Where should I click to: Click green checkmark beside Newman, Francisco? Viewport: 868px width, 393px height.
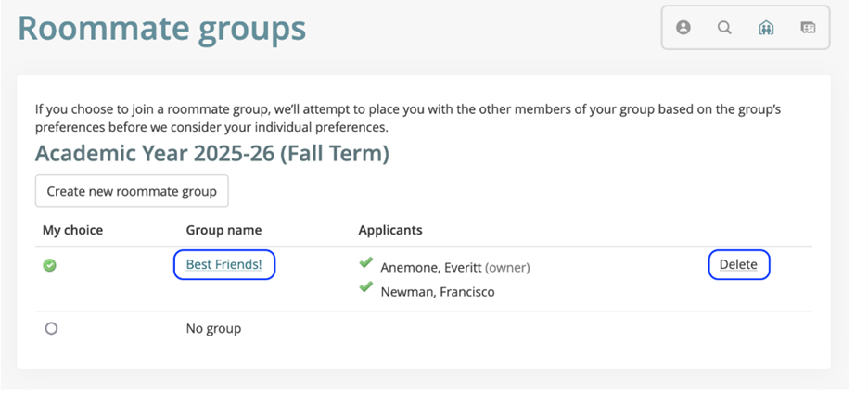(x=366, y=290)
